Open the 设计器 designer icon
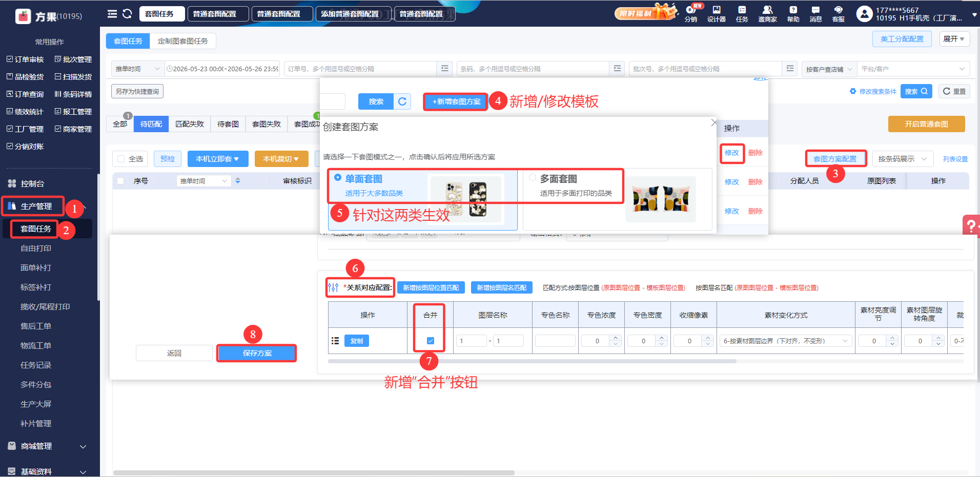This screenshot has width=980, height=477. click(717, 14)
